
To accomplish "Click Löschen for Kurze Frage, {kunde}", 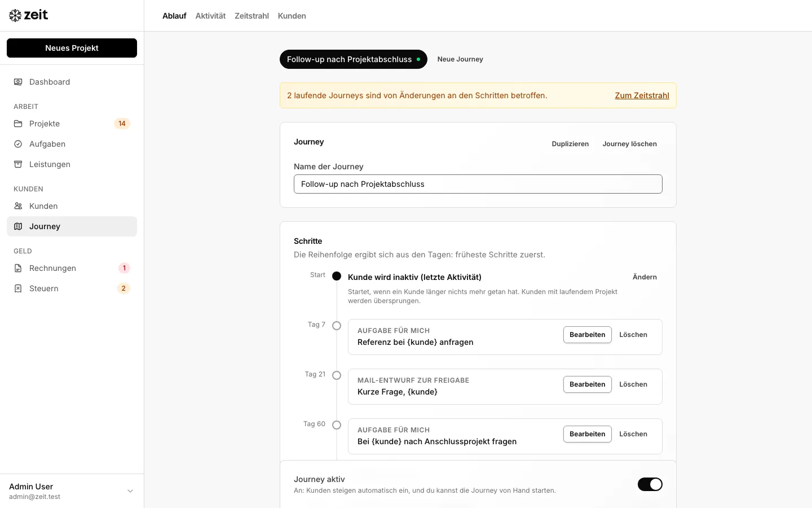I will (x=633, y=384).
